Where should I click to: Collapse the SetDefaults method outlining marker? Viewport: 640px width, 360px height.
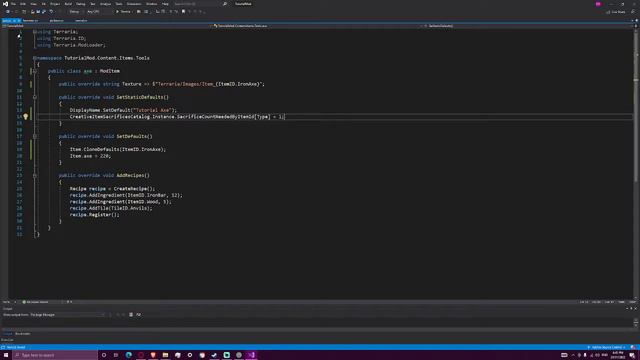tap(35, 136)
